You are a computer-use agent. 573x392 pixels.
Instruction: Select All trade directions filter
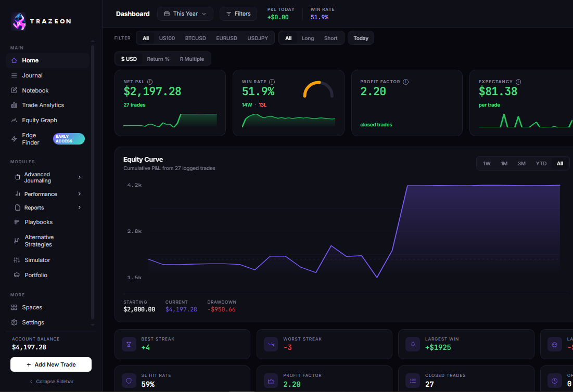coord(288,38)
